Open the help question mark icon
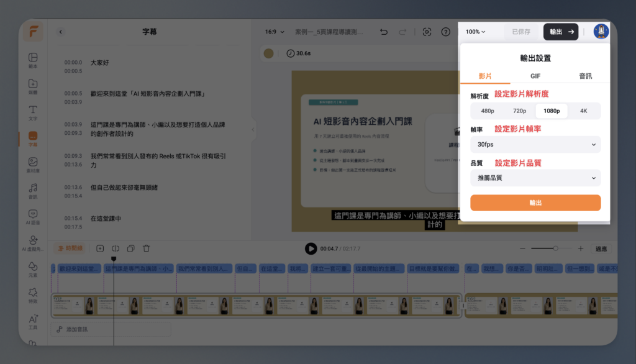Viewport: 636px width, 364px height. click(x=446, y=32)
